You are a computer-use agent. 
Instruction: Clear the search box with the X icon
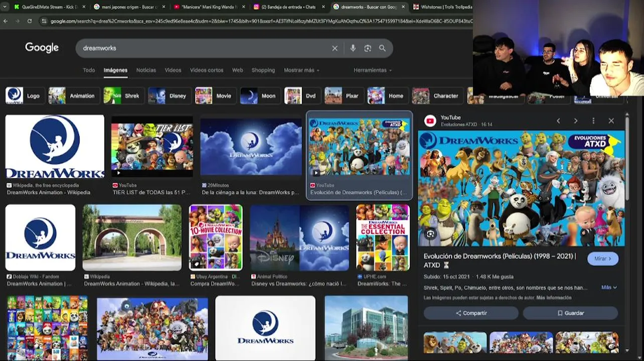coord(335,48)
